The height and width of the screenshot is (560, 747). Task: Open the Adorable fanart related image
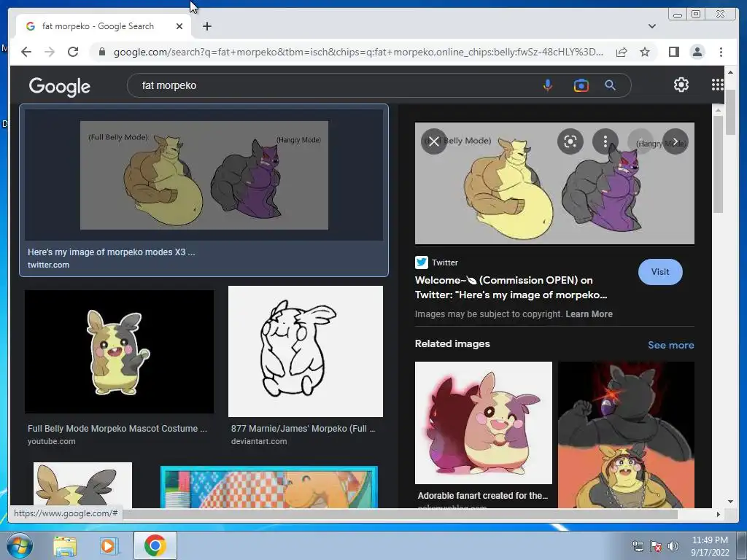coord(484,423)
